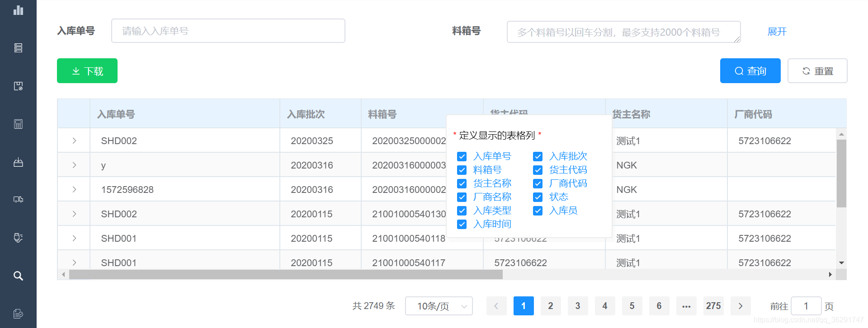The image size is (868, 328).
Task: Uncheck the 厂商名称 column checkbox
Action: [462, 197]
